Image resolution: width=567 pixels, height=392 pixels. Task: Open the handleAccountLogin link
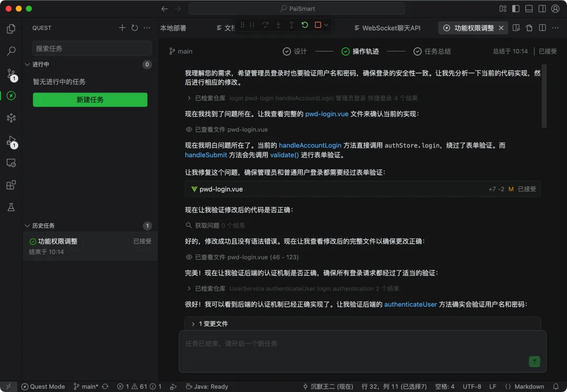point(310,145)
